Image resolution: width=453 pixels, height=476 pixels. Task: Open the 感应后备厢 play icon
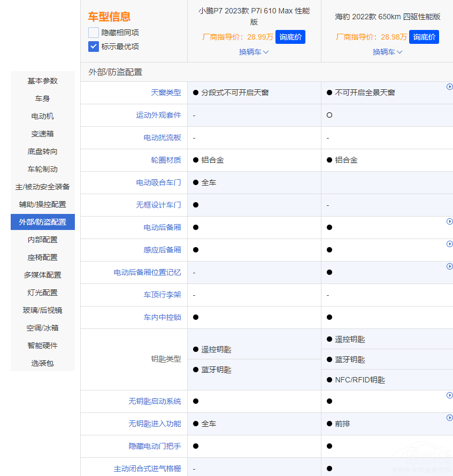point(449,243)
